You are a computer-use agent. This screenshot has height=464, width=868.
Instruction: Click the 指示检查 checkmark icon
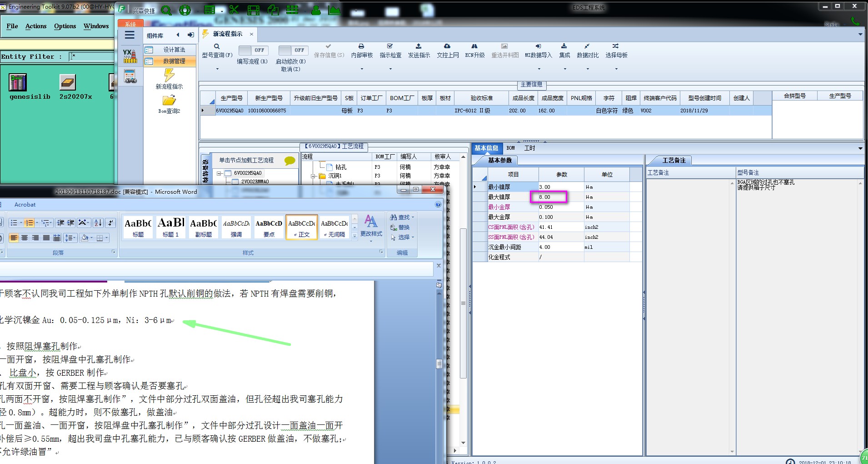tap(390, 46)
